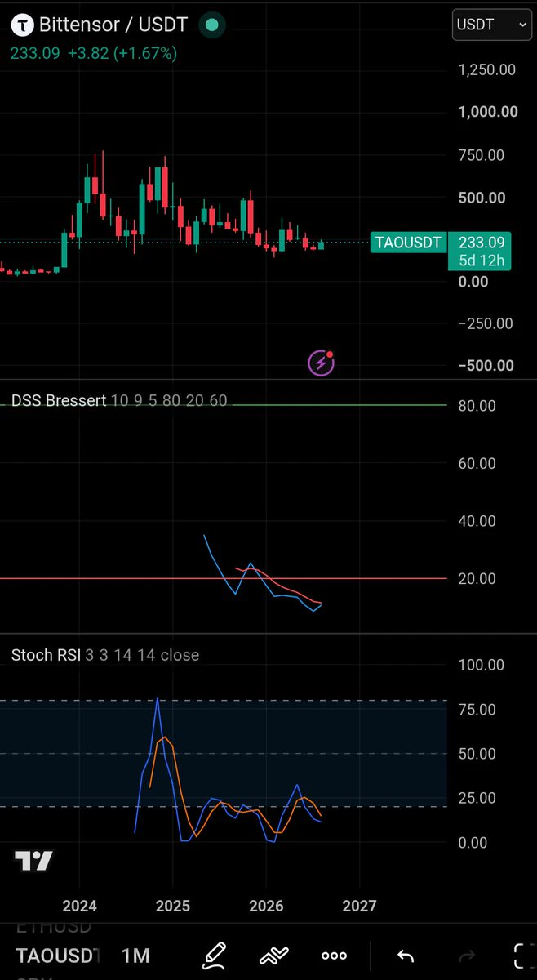Tap the price change +3.82 (+1.67%) text
537x980 pixels.
(124, 54)
